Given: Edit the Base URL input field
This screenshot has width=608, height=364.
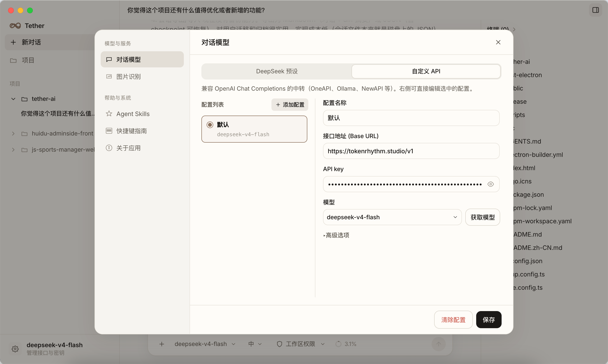Looking at the screenshot, I should [411, 151].
